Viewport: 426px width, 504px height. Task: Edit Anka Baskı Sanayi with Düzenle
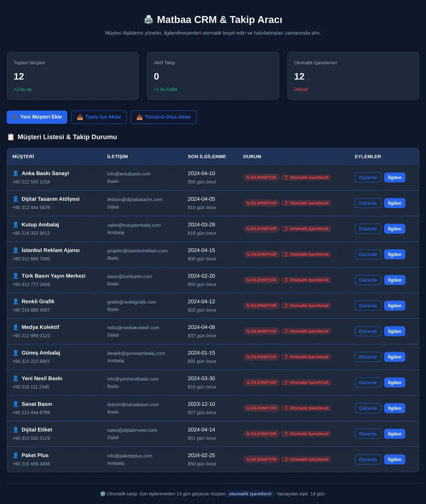tap(368, 178)
